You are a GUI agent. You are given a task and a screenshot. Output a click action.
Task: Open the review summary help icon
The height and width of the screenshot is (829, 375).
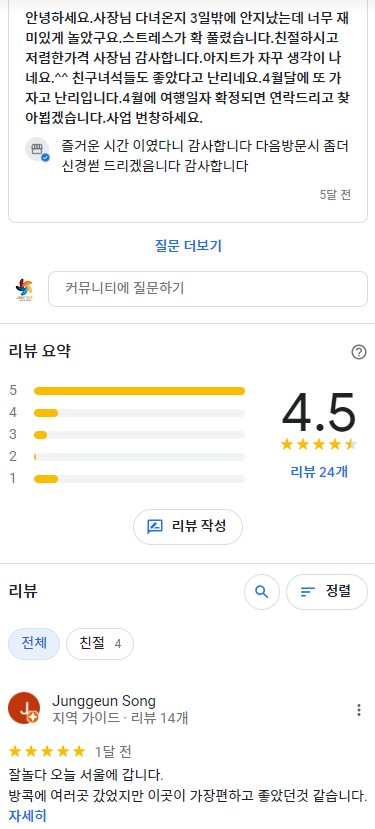click(359, 352)
